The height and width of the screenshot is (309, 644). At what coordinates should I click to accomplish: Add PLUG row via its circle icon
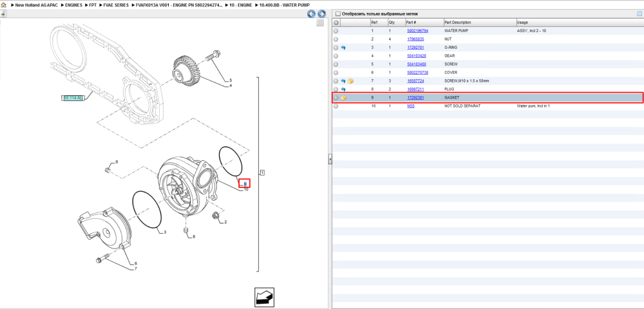pos(336,89)
